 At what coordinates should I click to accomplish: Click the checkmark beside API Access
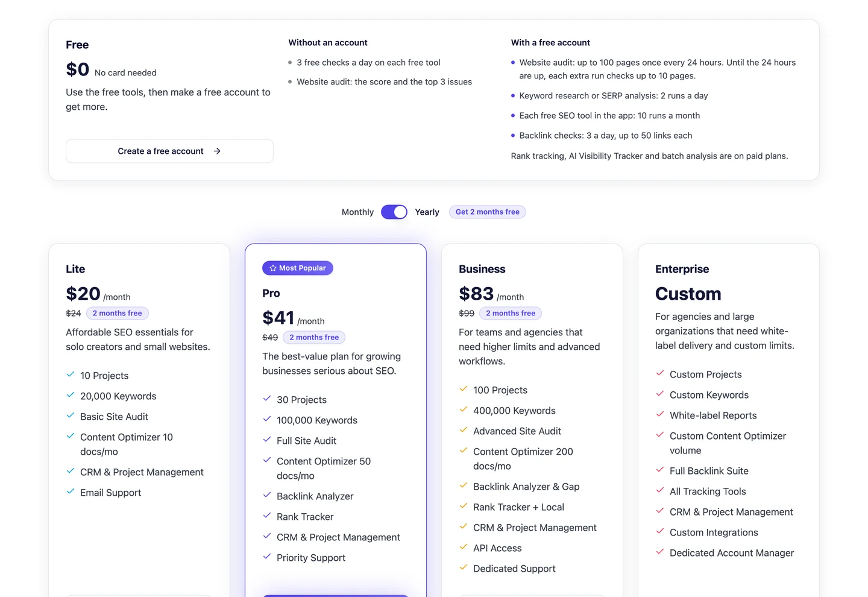click(x=464, y=548)
